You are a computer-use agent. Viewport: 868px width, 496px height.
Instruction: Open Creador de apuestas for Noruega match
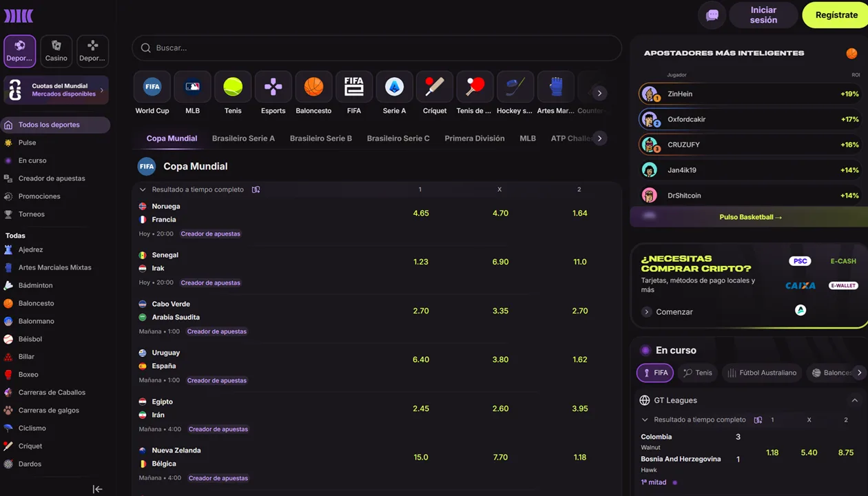pyautogui.click(x=211, y=234)
